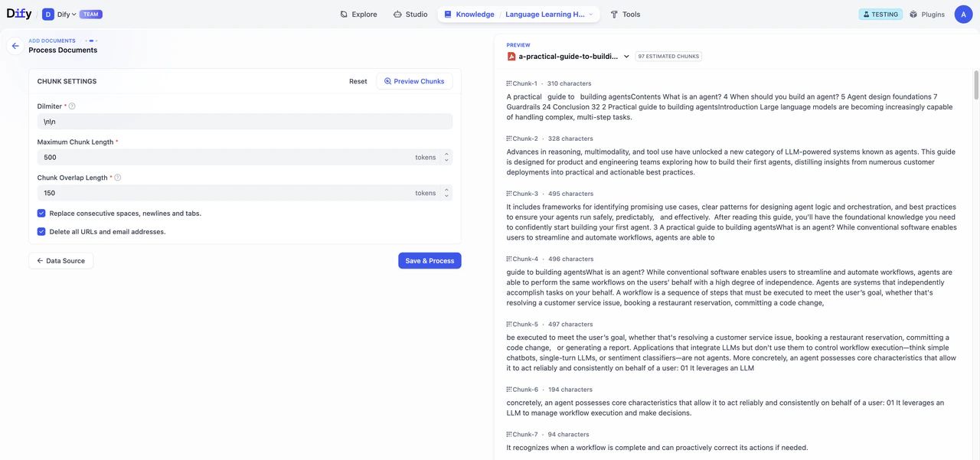The height and width of the screenshot is (460, 980).
Task: Return to Data Source step
Action: (x=61, y=261)
